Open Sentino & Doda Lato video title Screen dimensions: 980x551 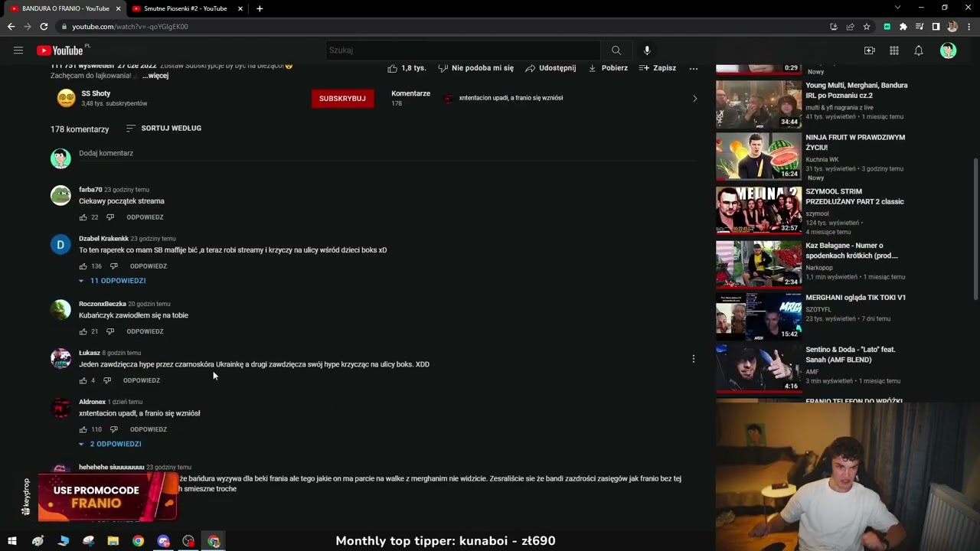point(851,354)
